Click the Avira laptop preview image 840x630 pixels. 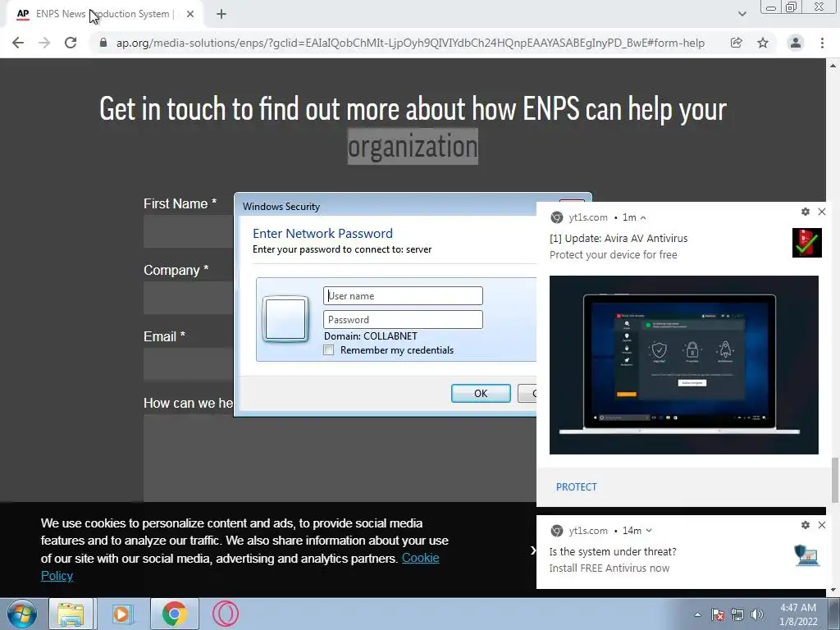683,365
